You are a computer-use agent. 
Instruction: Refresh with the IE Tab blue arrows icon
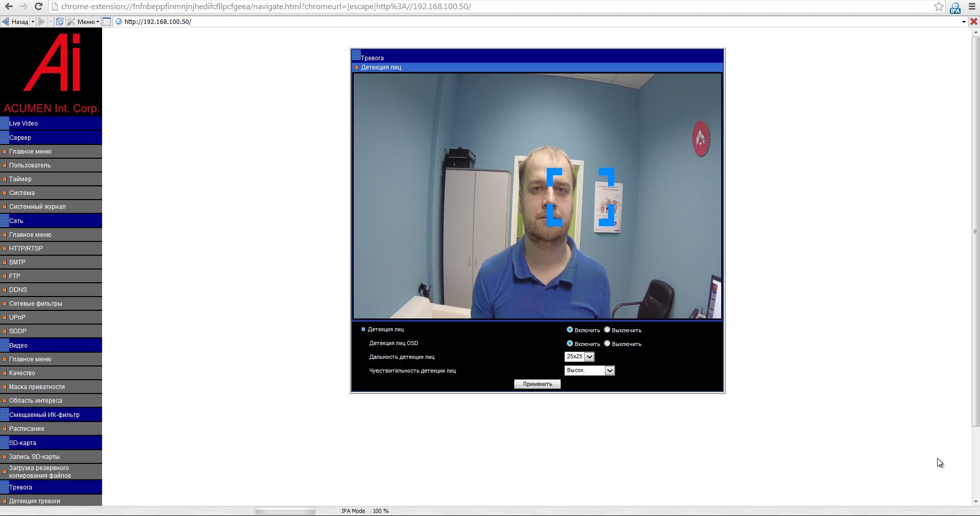point(60,21)
